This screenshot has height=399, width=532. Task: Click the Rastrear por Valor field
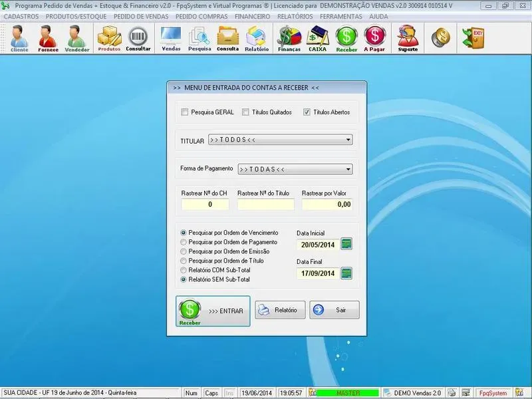327,205
